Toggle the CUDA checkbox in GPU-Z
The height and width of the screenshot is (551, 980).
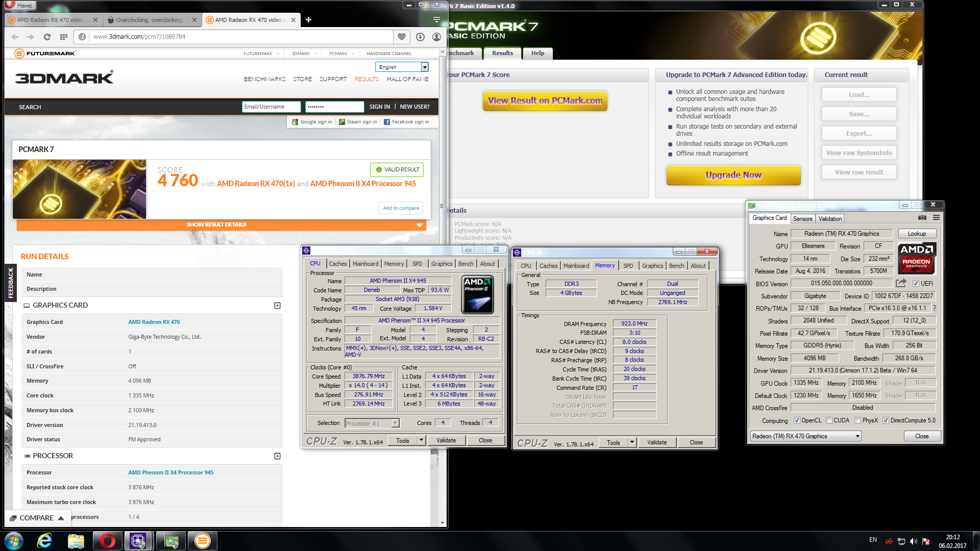pos(829,420)
